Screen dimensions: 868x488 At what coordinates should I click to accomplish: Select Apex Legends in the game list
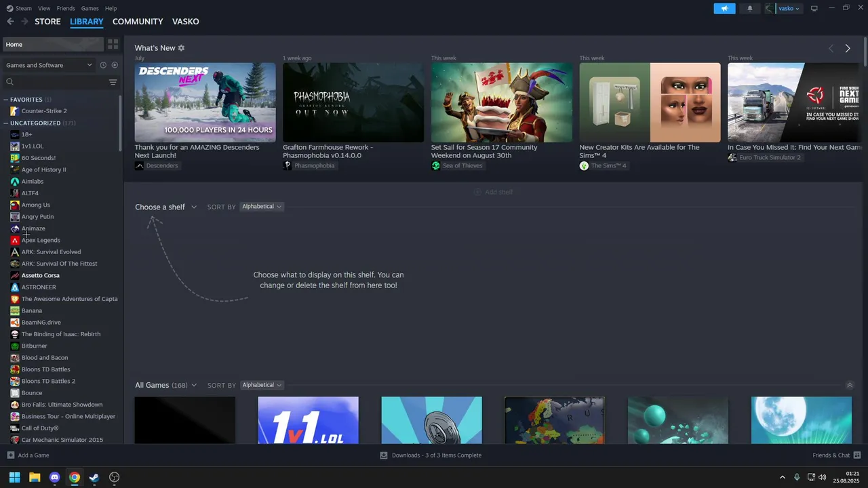coord(41,240)
